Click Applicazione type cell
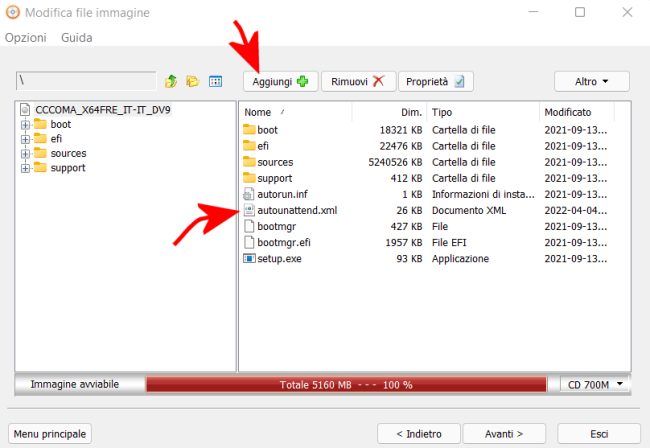This screenshot has width=650, height=448. pos(460,259)
